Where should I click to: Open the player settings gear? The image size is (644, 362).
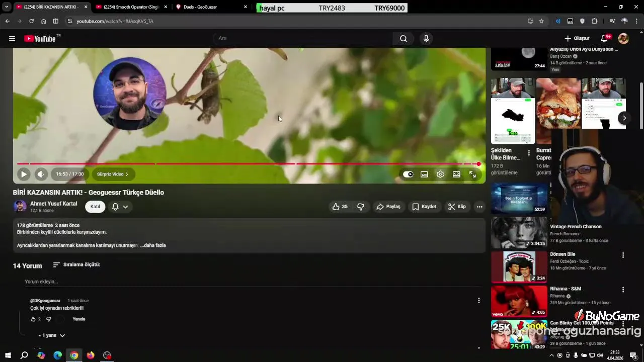440,174
